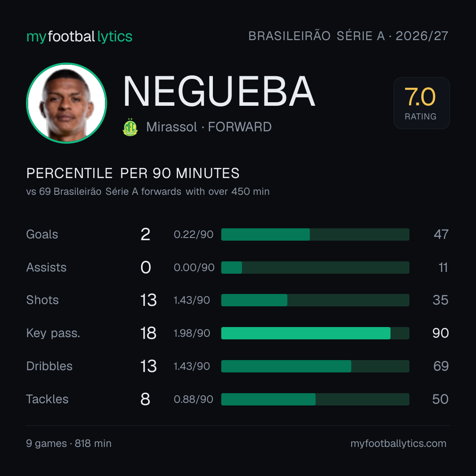Click the 7.0 rating badge
This screenshot has height=476, width=476.
click(x=421, y=103)
